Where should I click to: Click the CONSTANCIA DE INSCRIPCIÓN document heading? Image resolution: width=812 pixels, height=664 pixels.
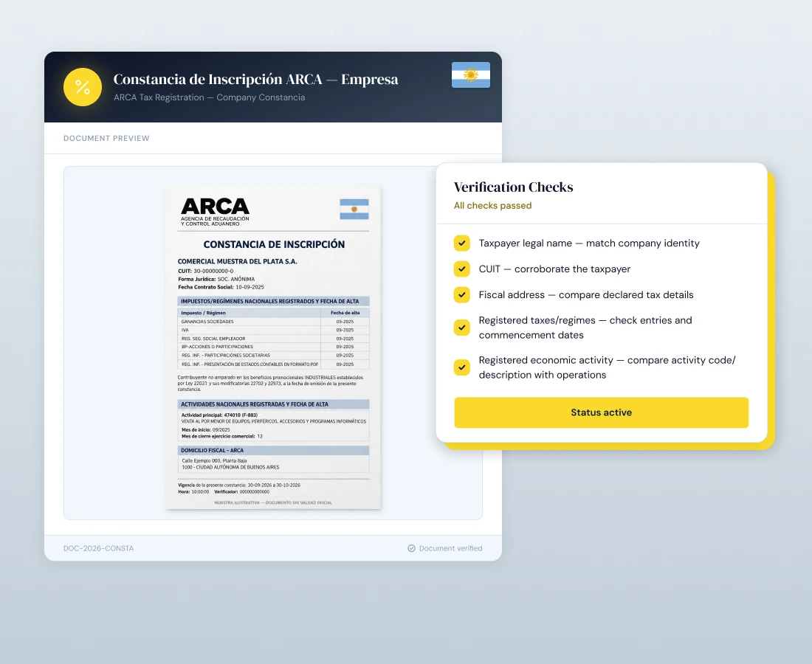(274, 244)
